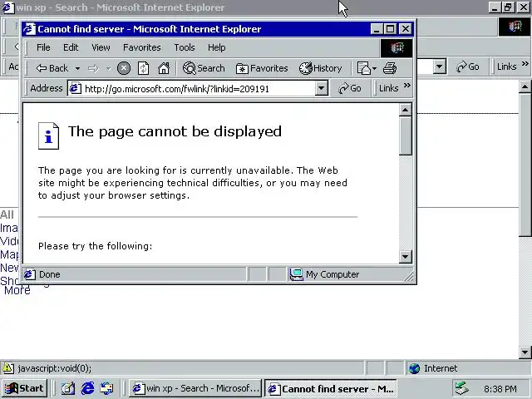Click Outlook Express quick launch icon
The width and height of the screenshot is (532, 399).
106,388
